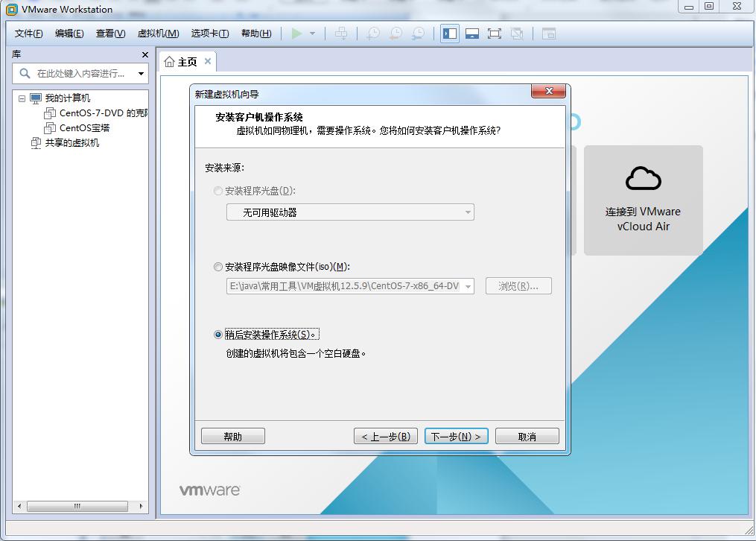Enter full screen mode via toolbar icon
Screen dimensions: 756x541
495,34
